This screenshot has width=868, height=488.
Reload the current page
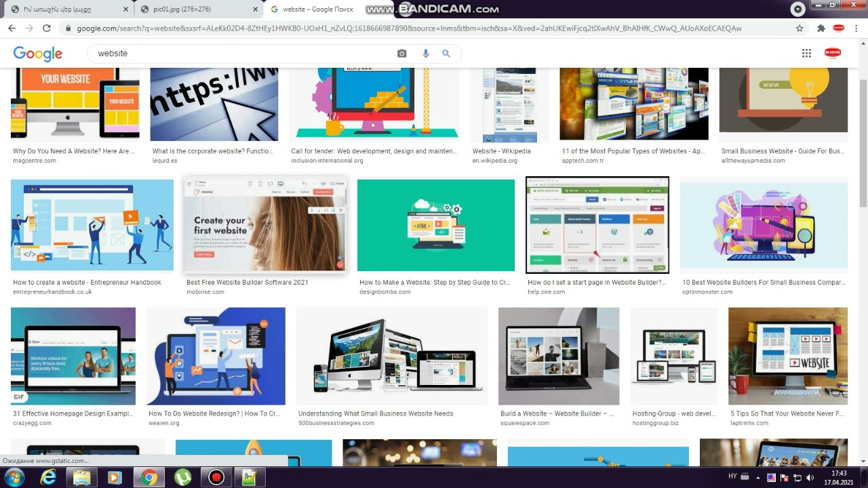(x=47, y=28)
